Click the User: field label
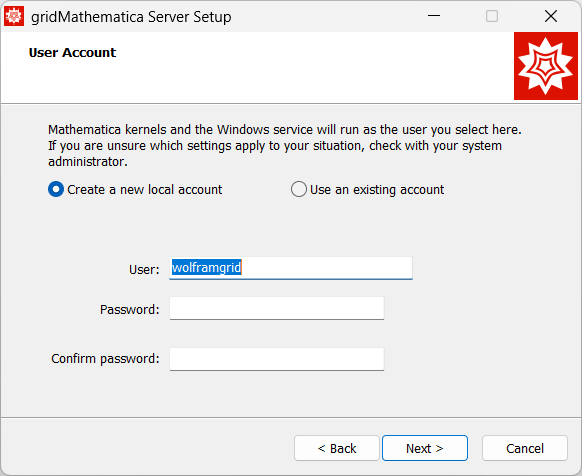This screenshot has height=476, width=582. (144, 270)
